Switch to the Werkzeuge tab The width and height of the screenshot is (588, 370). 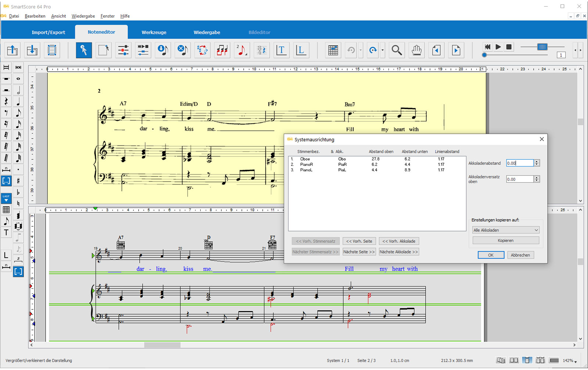click(x=154, y=32)
